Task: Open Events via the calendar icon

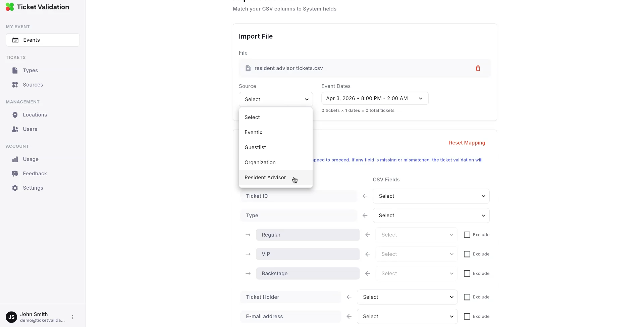Action: [x=15, y=40]
